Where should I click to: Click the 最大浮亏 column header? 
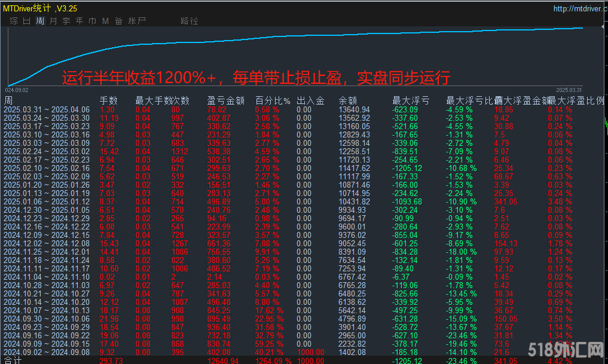click(x=410, y=100)
